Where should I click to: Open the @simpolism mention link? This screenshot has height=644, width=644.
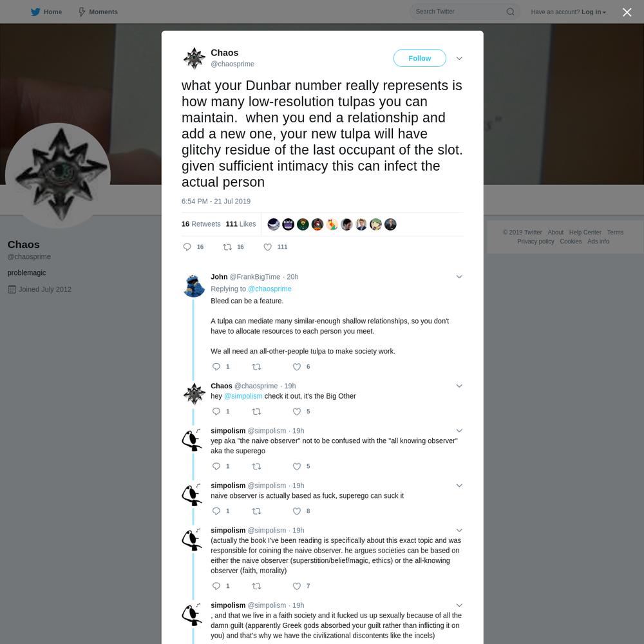(x=243, y=396)
